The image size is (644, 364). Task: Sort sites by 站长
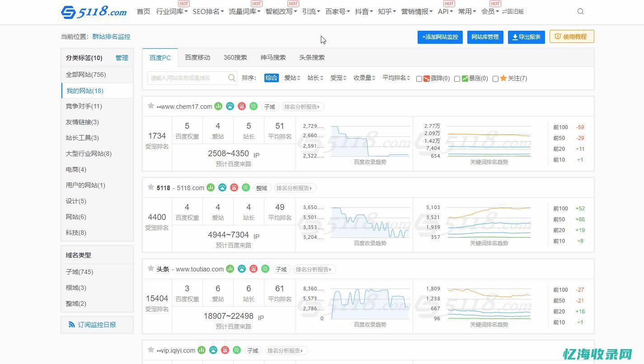click(315, 78)
